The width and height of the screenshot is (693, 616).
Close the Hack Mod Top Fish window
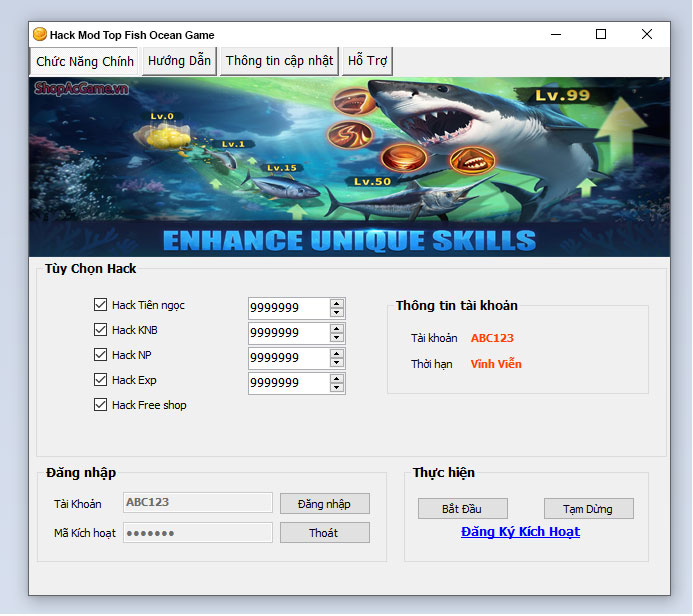[647, 34]
